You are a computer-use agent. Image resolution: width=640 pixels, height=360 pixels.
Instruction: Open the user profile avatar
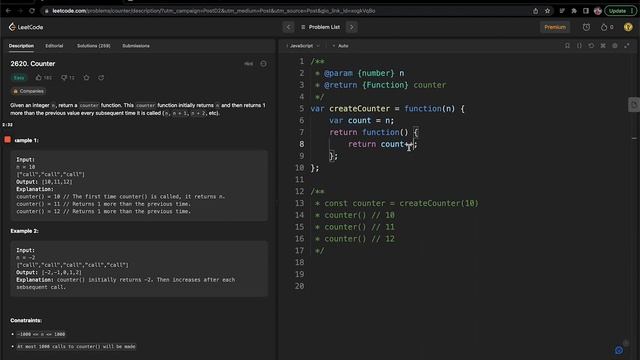click(x=628, y=27)
